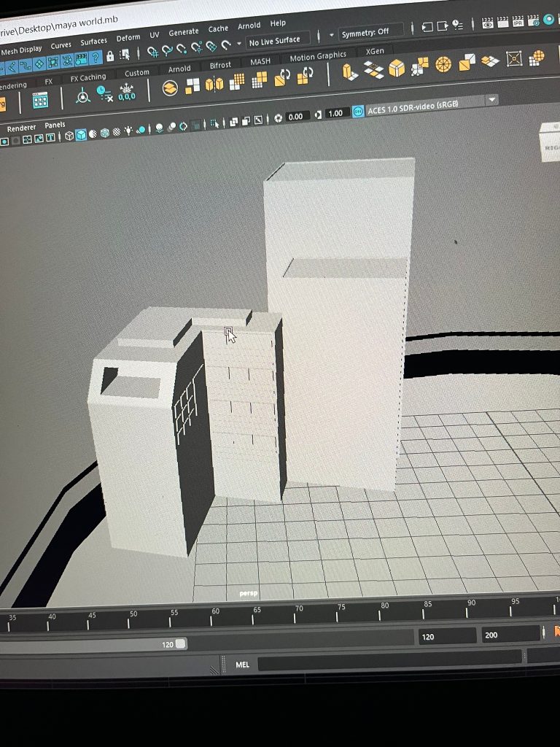Toggle wireframe display cube icon
This screenshot has height=747, width=560.
click(x=69, y=136)
